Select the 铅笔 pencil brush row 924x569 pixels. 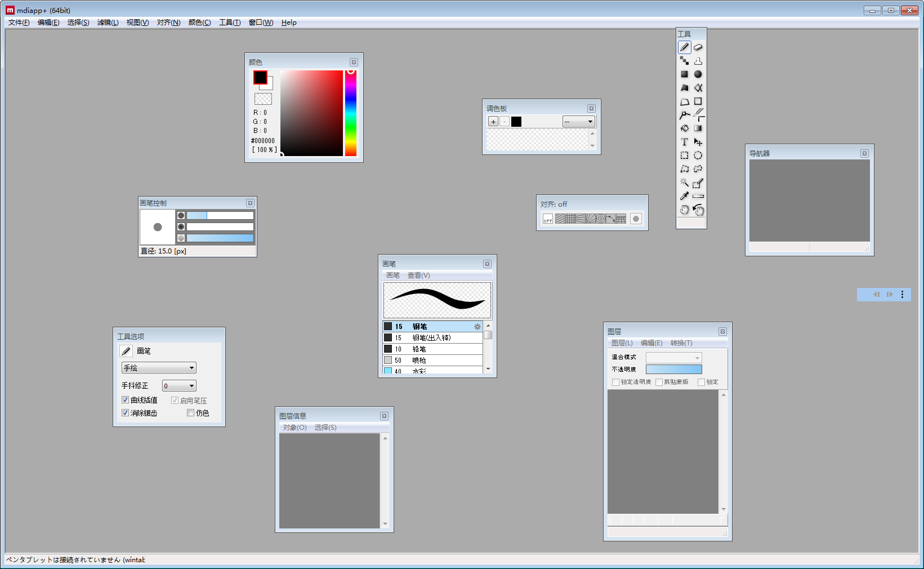(x=432, y=349)
